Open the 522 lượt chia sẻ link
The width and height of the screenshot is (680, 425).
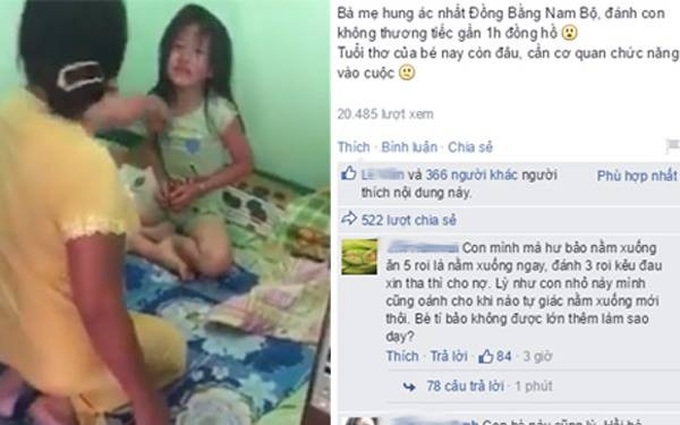click(409, 220)
